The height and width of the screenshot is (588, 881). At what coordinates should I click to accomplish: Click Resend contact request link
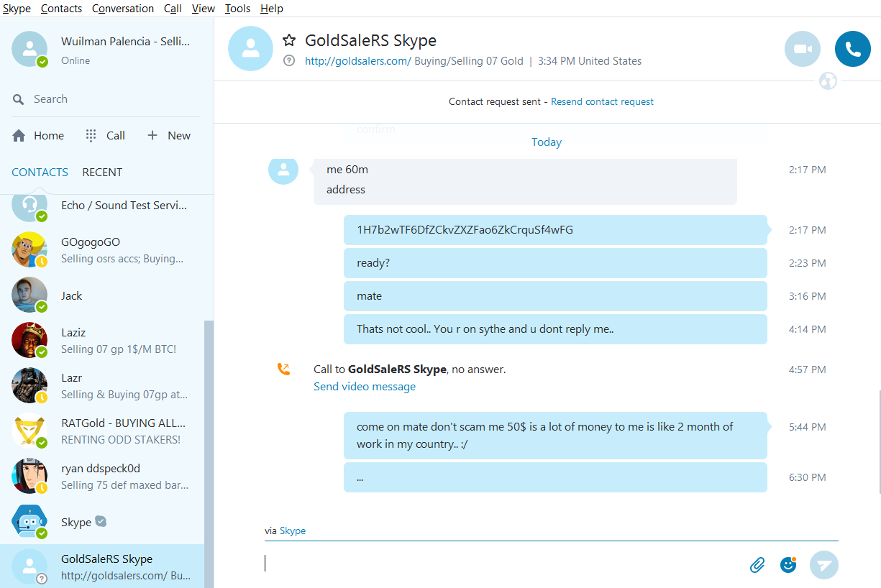(602, 102)
